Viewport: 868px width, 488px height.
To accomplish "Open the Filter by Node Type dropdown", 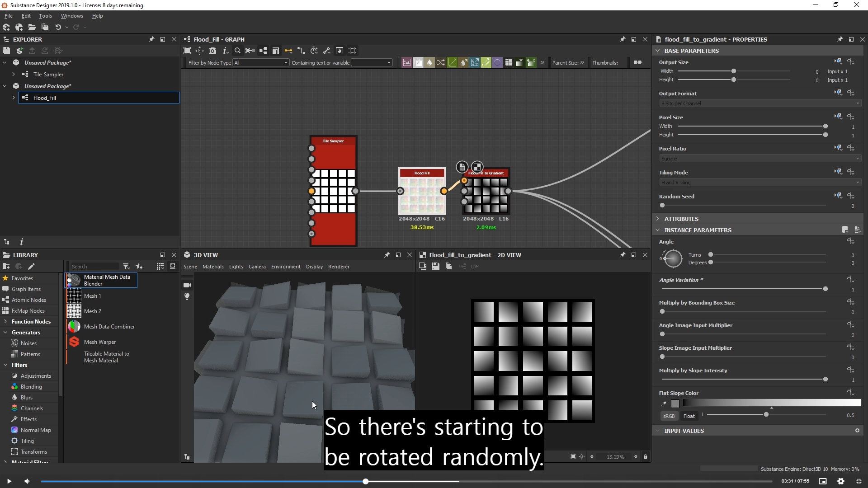I will point(261,63).
